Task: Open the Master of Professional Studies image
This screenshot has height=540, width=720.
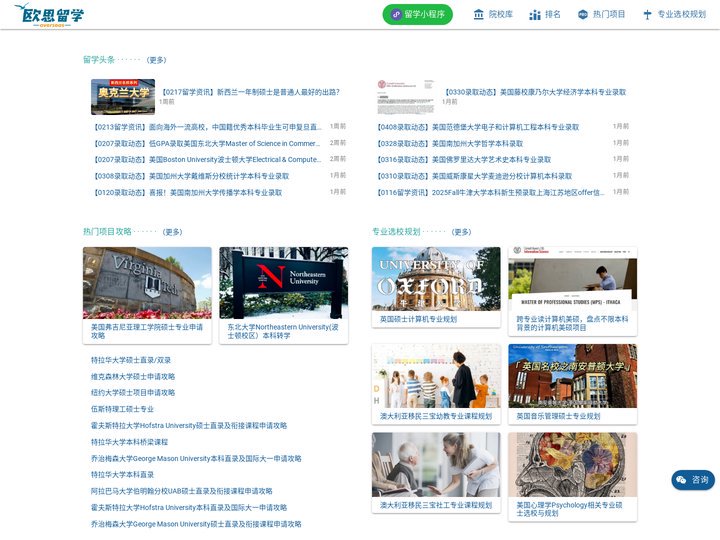Action: tap(573, 279)
